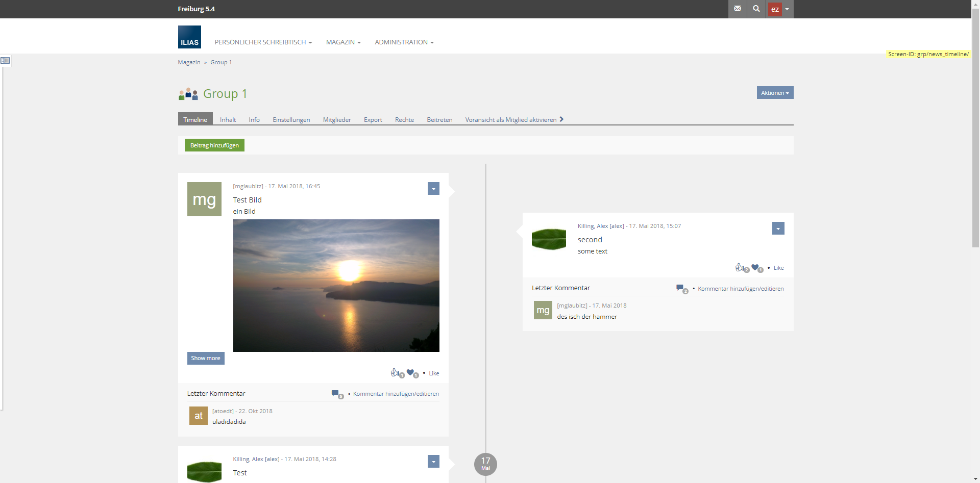Viewport: 980px width, 483px height.
Task: Open actions dropdown on Test Bild post
Action: tap(433, 189)
